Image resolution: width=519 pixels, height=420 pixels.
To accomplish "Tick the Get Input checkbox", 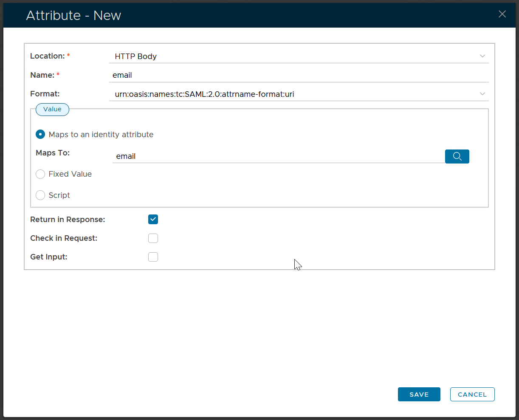I will [153, 257].
